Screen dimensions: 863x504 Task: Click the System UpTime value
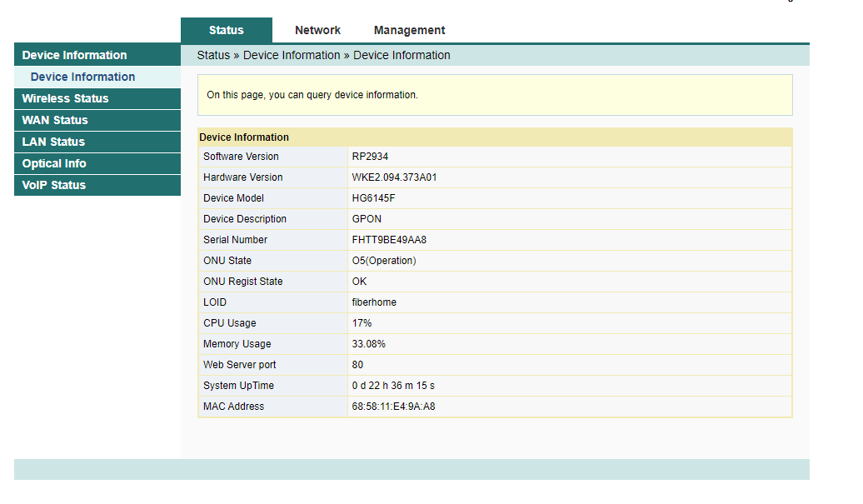[x=393, y=386]
